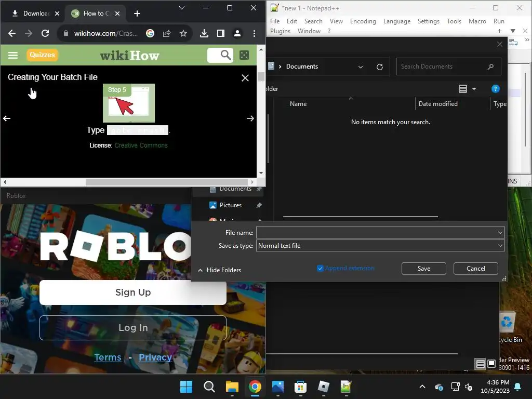Screen dimensions: 532x399
Task: Switch to Chrome from the taskbar
Action: click(255, 387)
